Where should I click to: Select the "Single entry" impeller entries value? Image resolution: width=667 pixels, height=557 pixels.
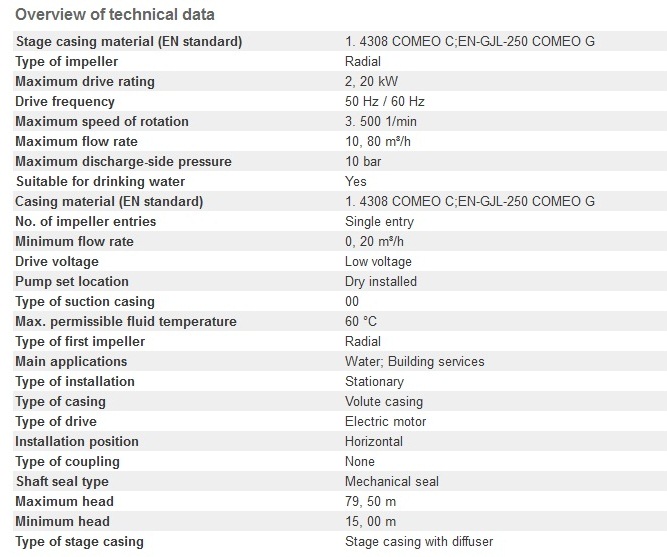tap(379, 221)
